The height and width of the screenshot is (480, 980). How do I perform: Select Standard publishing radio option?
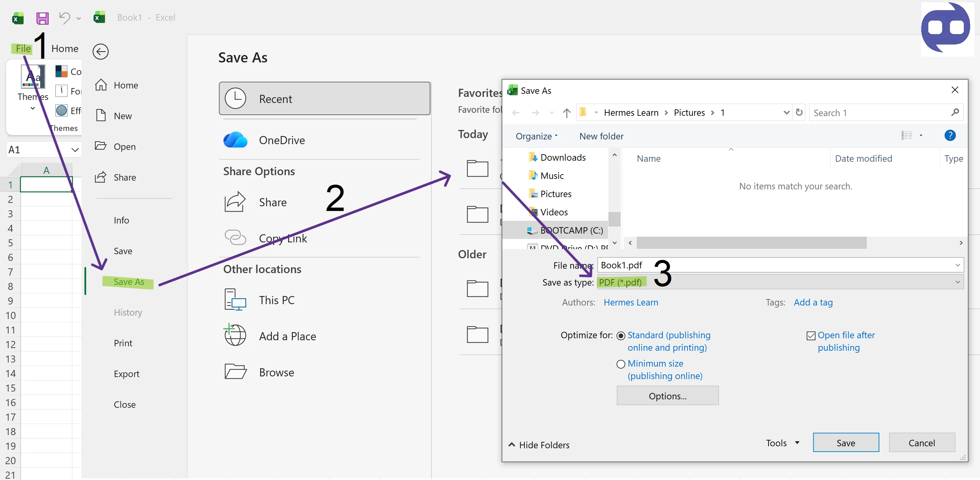coord(621,336)
